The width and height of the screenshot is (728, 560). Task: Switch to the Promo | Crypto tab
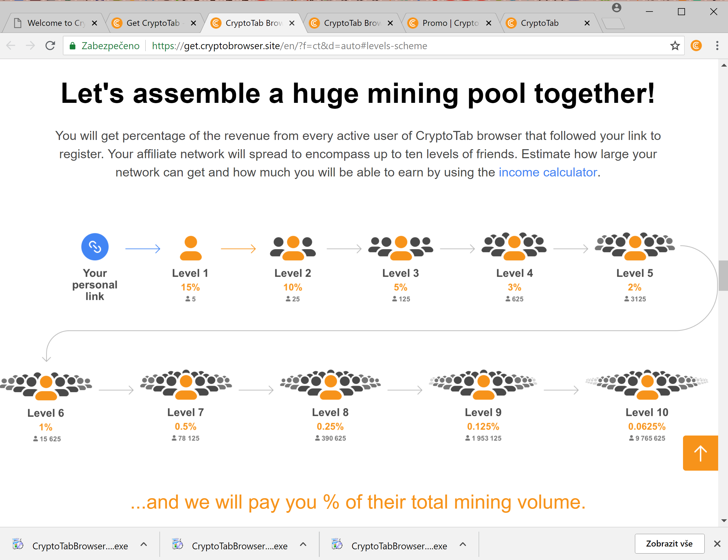450,23
